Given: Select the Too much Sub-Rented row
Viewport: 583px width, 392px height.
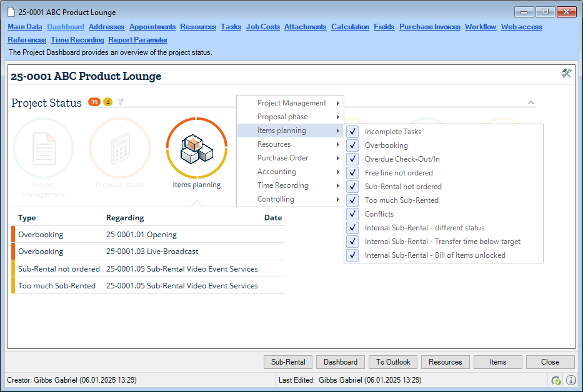Looking at the screenshot, I should [x=57, y=286].
